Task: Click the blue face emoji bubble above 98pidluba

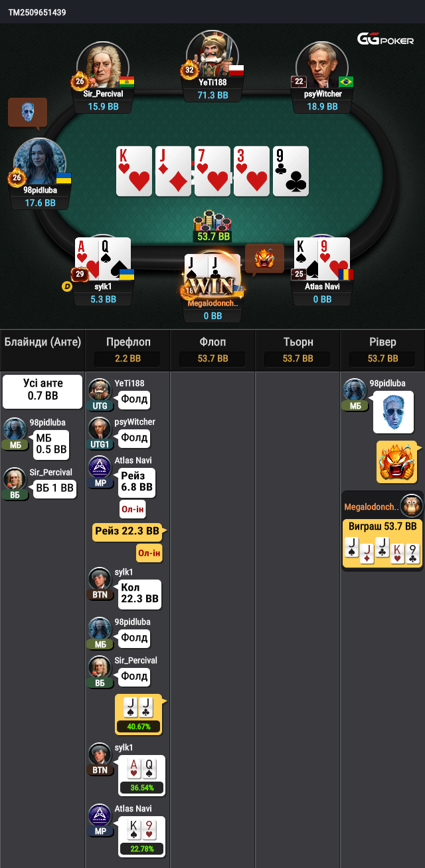Action: 27,113
